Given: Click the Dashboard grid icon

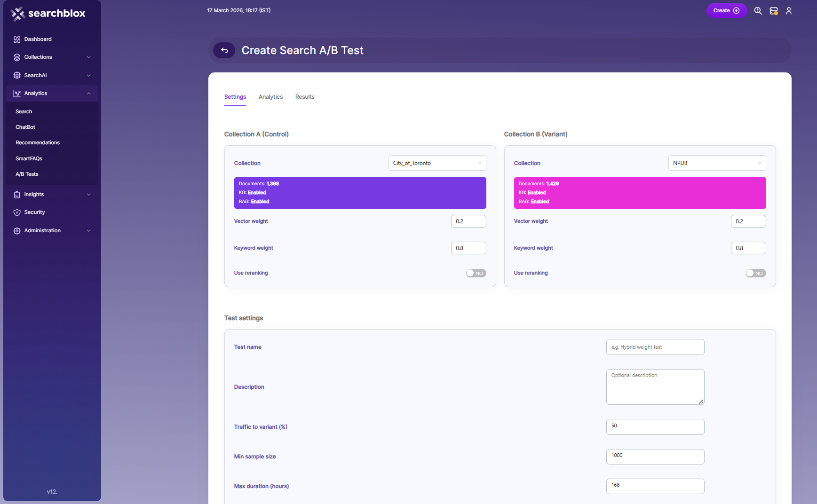Looking at the screenshot, I should 17,39.
